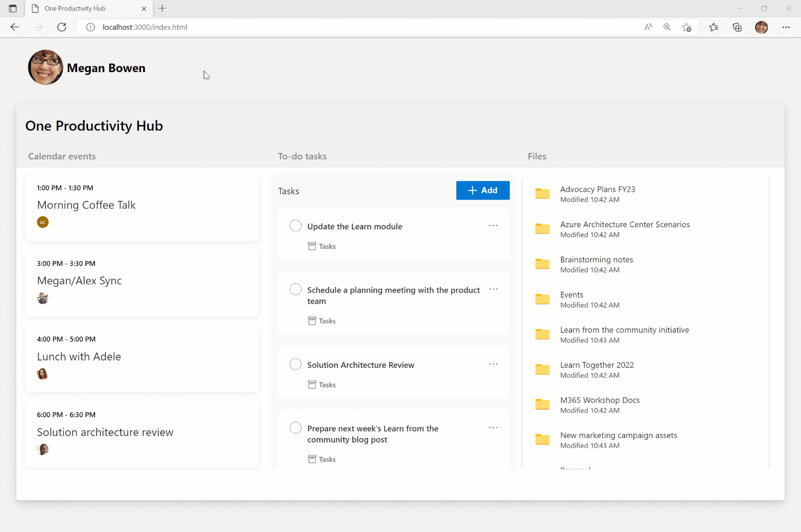Click the Read aloud icon in the address bar
The width and height of the screenshot is (801, 532).
[648, 27]
